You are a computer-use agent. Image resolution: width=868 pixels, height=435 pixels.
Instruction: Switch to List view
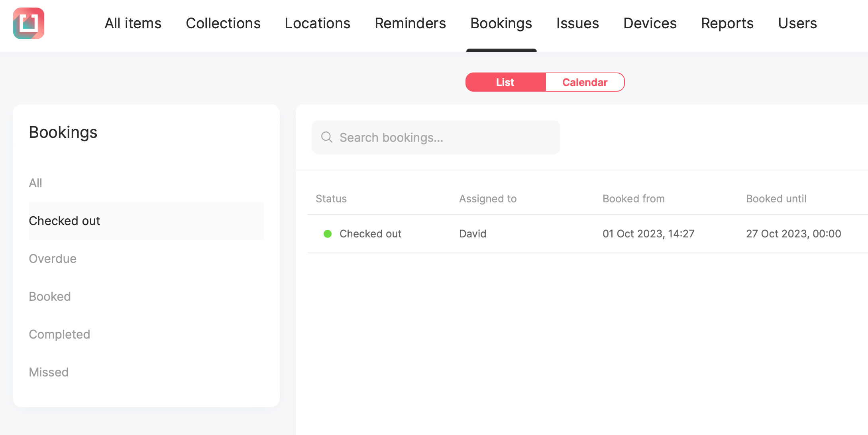(505, 82)
